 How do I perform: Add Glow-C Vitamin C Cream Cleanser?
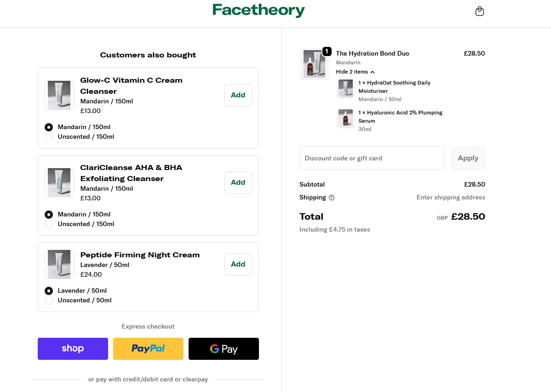[x=238, y=95]
